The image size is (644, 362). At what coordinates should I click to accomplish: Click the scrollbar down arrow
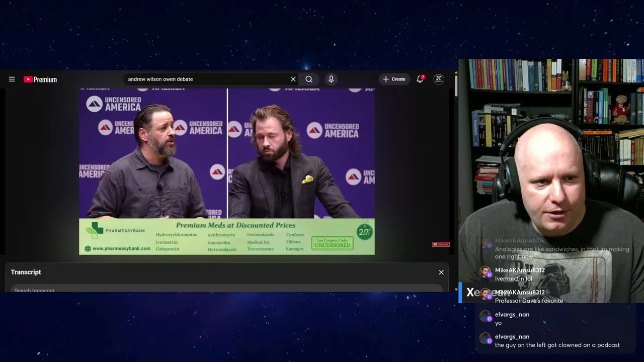click(456, 289)
